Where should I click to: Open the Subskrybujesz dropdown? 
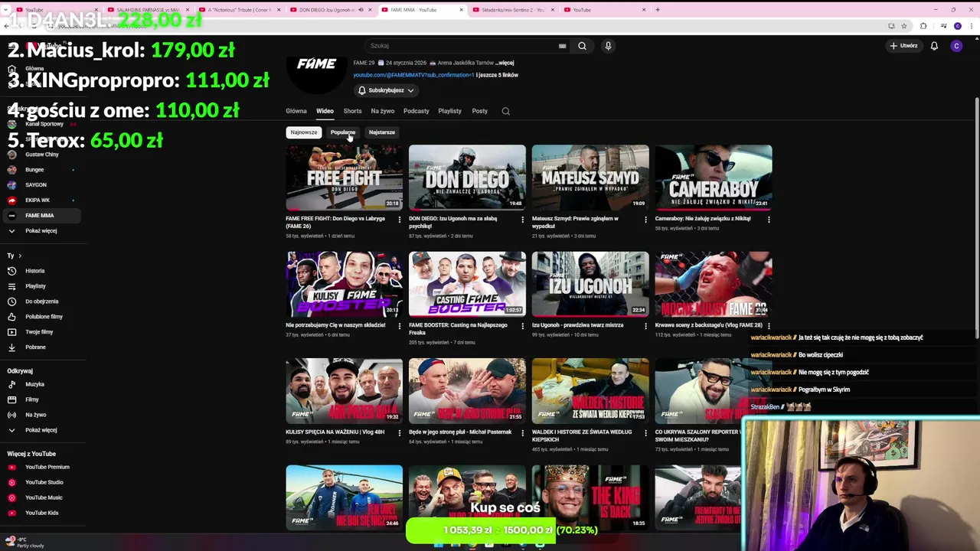[x=386, y=90]
